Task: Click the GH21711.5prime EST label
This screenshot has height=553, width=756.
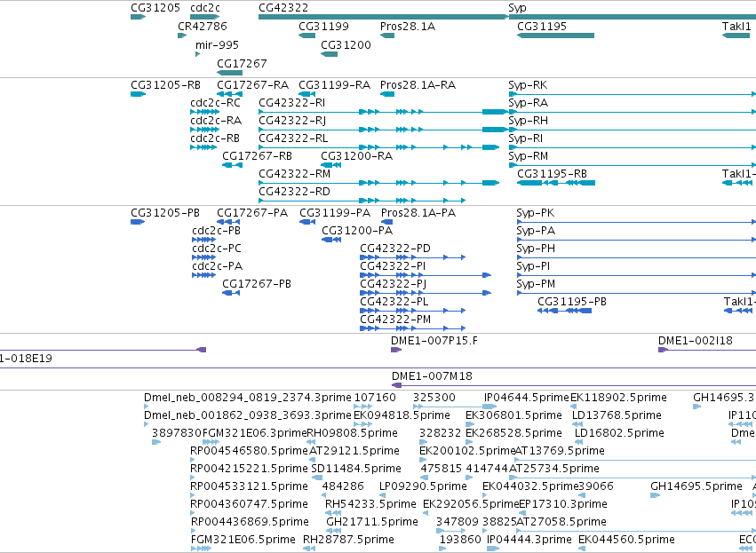Action: 372,522
